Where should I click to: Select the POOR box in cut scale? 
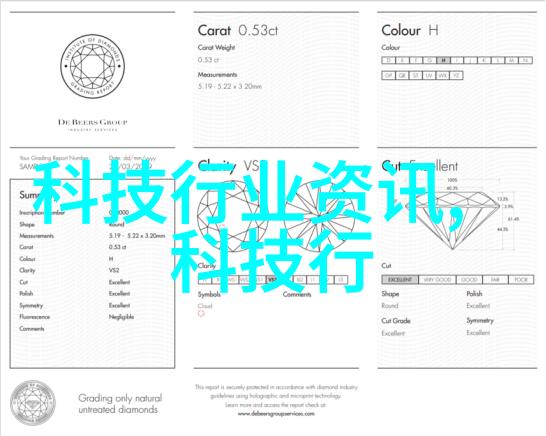click(521, 280)
